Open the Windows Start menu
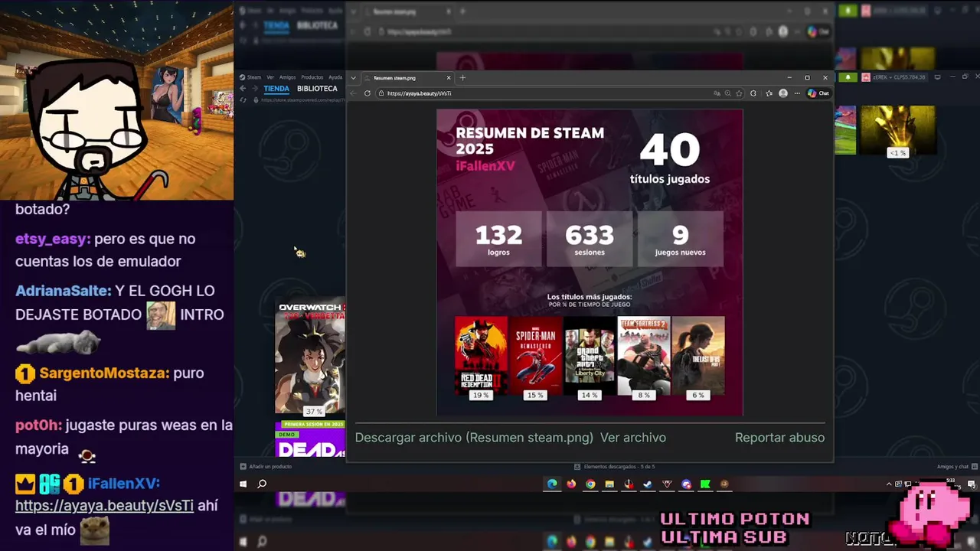The image size is (980, 551). (243, 484)
